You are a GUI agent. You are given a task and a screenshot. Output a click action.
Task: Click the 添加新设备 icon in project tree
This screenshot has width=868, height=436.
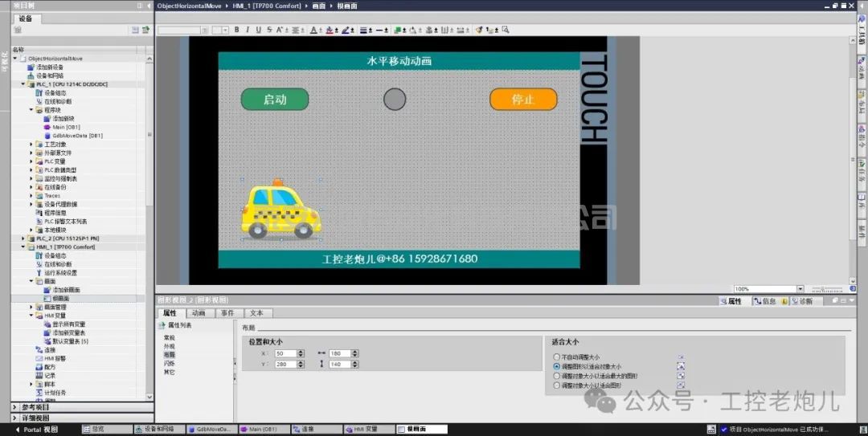click(31, 67)
